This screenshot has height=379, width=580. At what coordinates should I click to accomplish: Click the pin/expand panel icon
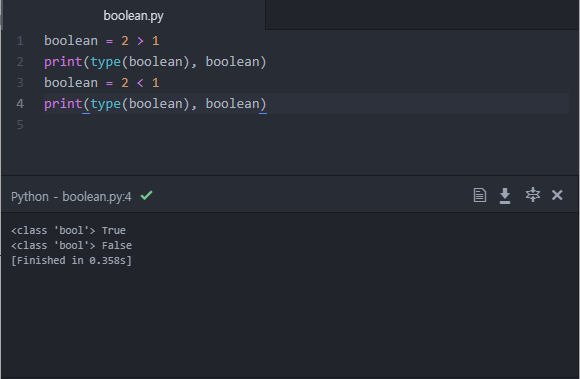[533, 195]
